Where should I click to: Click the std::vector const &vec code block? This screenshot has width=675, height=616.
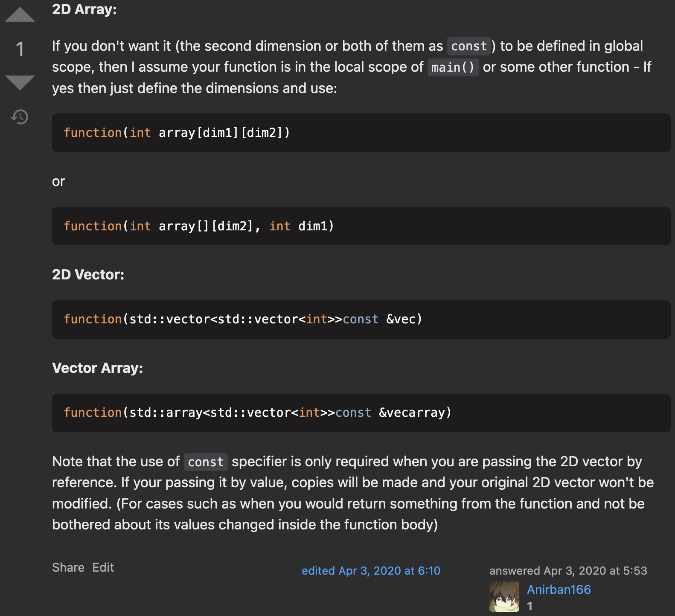(x=361, y=320)
